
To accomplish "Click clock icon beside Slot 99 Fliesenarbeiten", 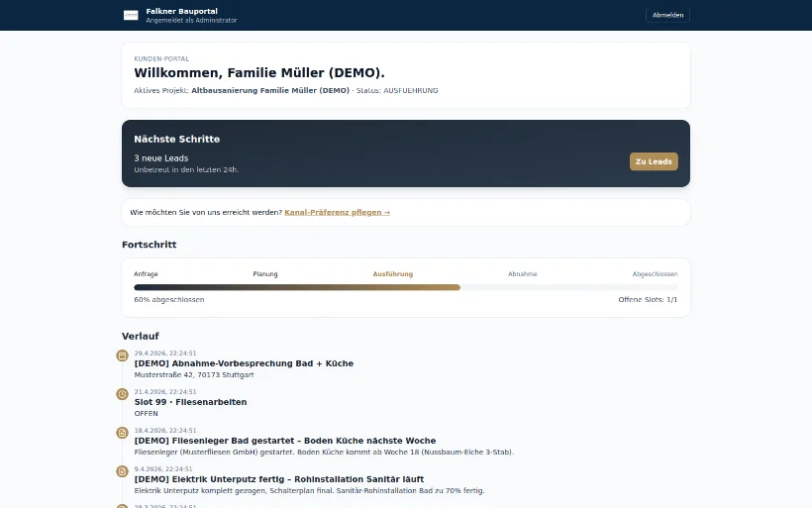I will pos(122,394).
